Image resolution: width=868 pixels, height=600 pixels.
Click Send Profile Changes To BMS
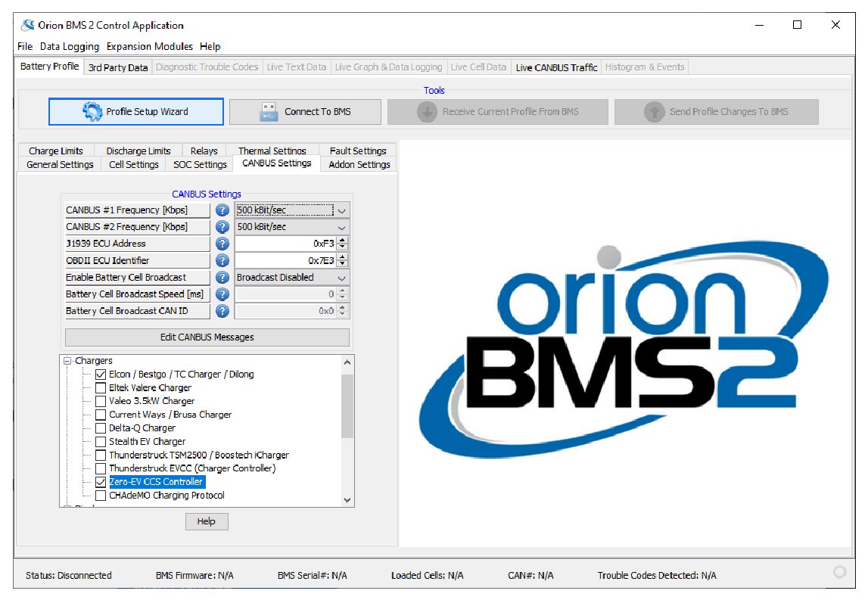coord(717,112)
